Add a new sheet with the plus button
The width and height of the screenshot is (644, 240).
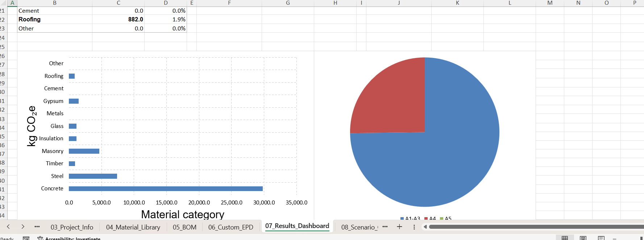coord(399,227)
